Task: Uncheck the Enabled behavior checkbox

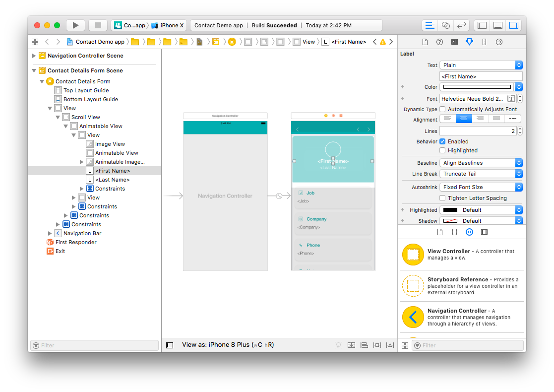Action: (442, 141)
